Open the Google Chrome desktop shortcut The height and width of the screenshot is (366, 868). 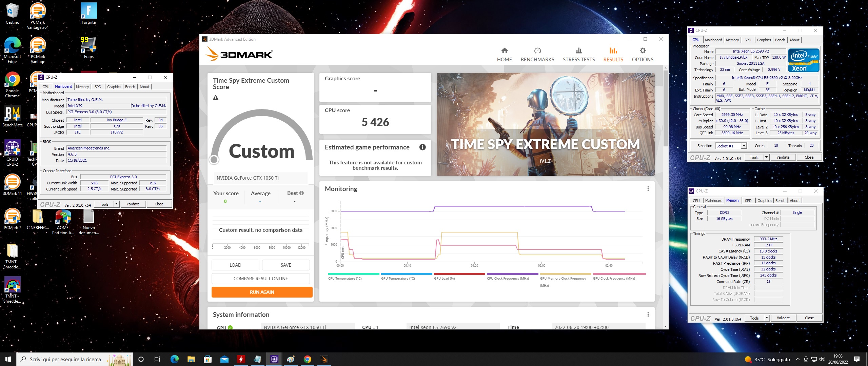click(x=13, y=85)
